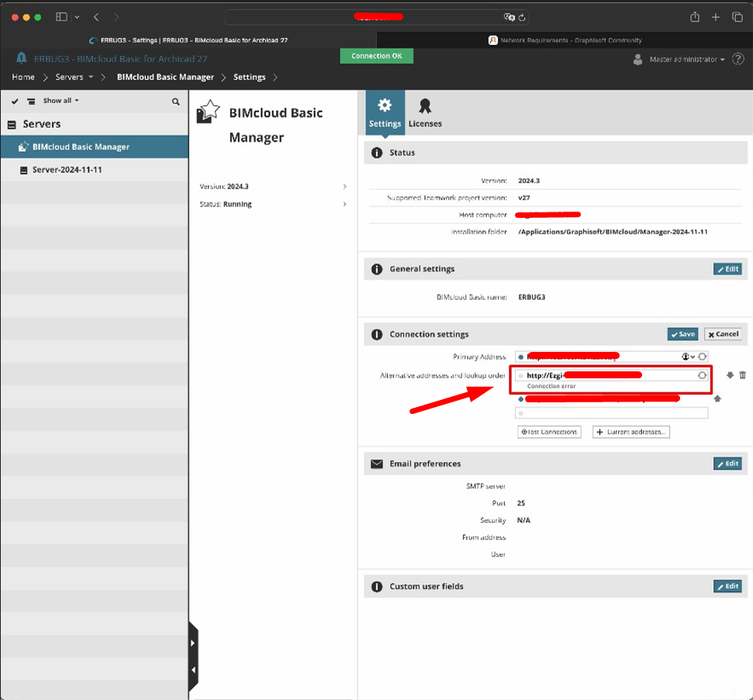Click the Connection OK status badge
Image resolution: width=753 pixels, height=700 pixels.
pos(377,56)
